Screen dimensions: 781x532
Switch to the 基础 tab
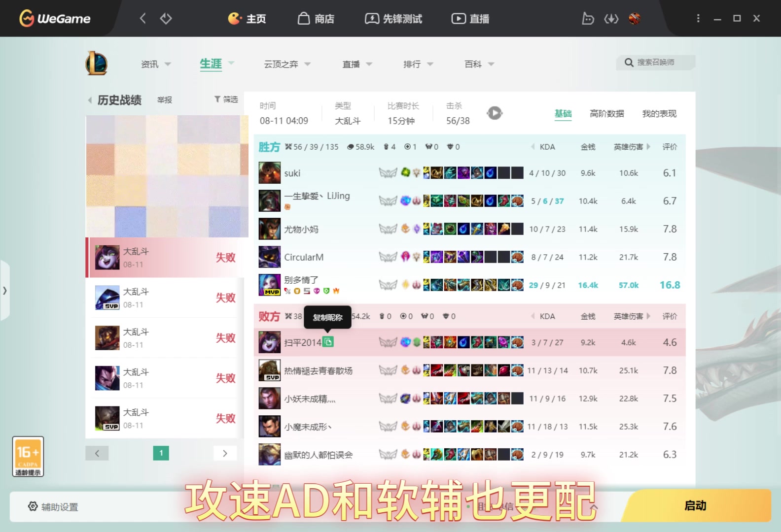coord(563,114)
